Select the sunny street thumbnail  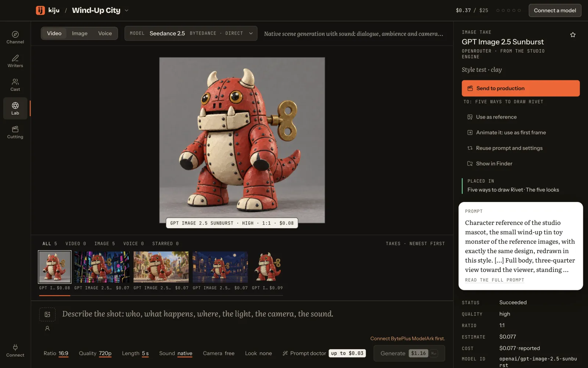point(161,267)
